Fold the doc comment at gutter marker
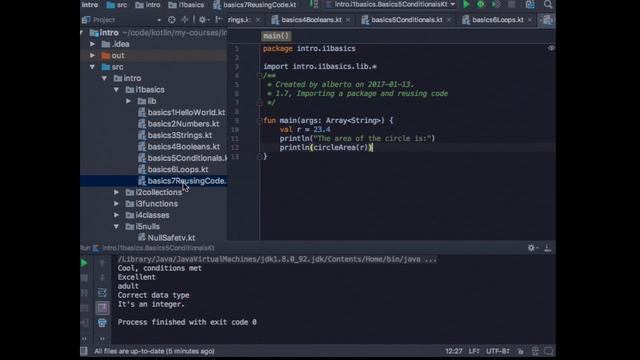The image size is (640, 360). [x=260, y=76]
